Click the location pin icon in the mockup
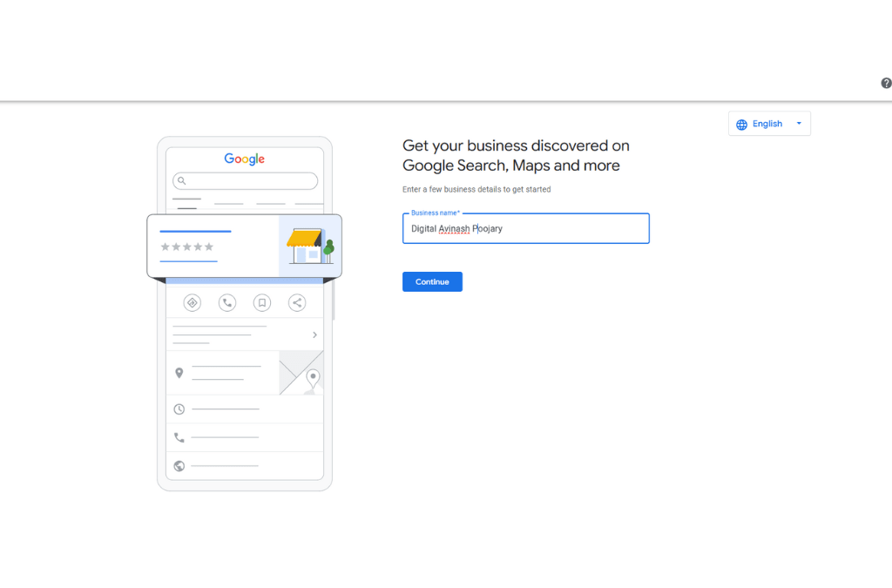Image resolution: width=892 pixels, height=588 pixels. tap(179, 373)
